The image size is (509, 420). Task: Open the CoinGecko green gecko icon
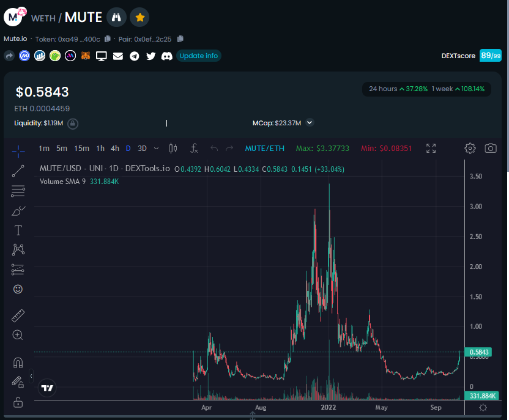click(x=55, y=56)
